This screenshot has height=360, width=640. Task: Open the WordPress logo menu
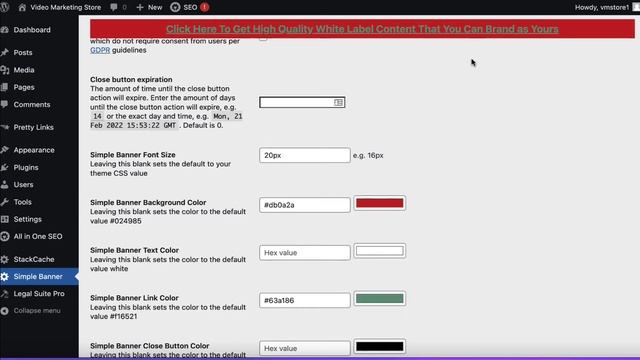[x=4, y=7]
